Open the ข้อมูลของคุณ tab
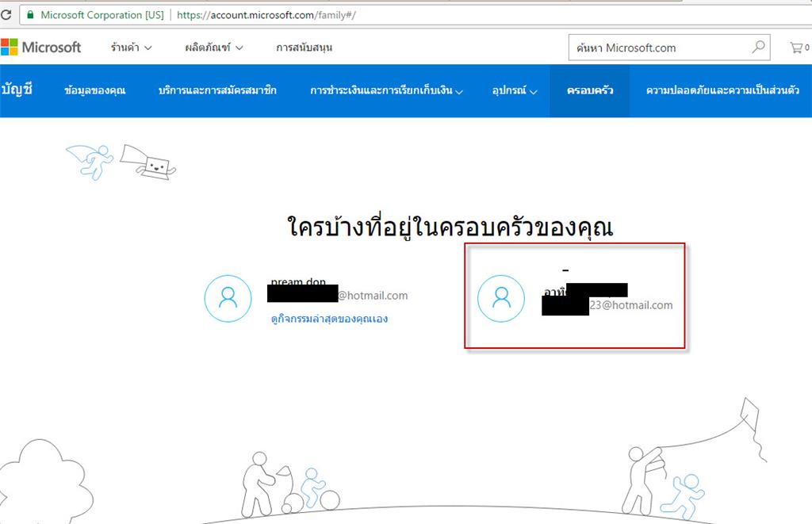 click(95, 90)
